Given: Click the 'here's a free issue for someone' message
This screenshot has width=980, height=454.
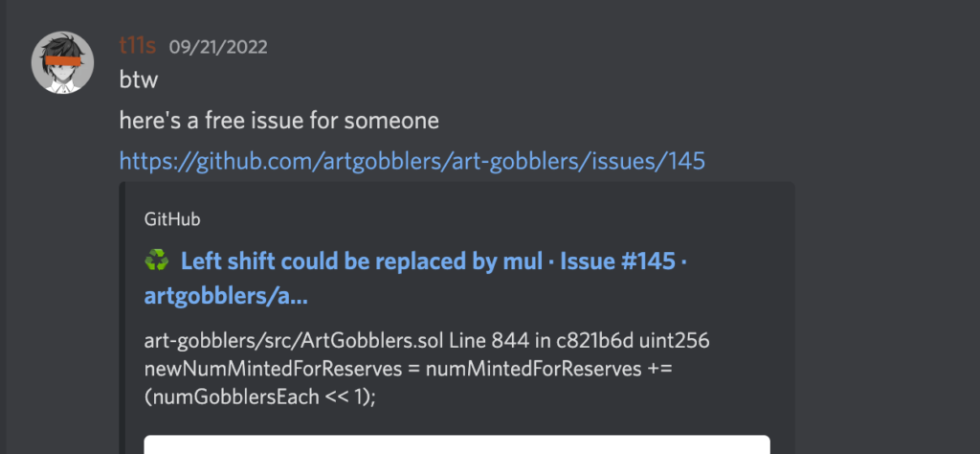Looking at the screenshot, I should pos(278,121).
